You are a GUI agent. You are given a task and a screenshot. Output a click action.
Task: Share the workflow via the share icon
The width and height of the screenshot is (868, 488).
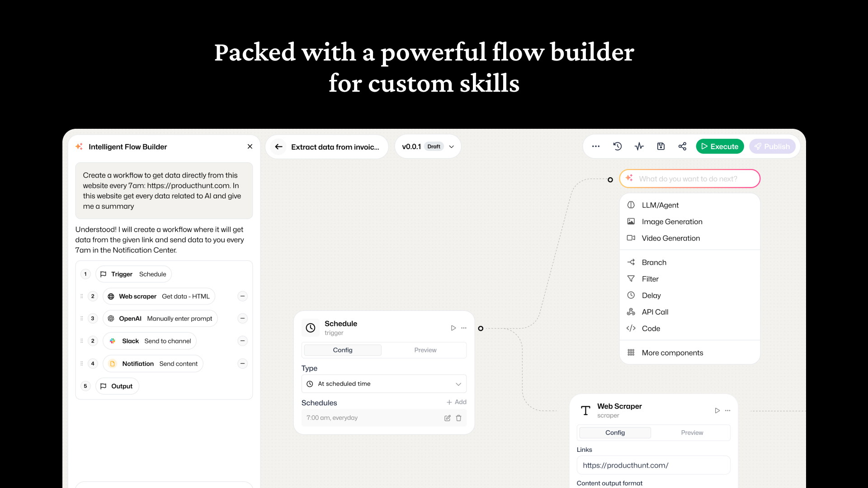point(682,146)
